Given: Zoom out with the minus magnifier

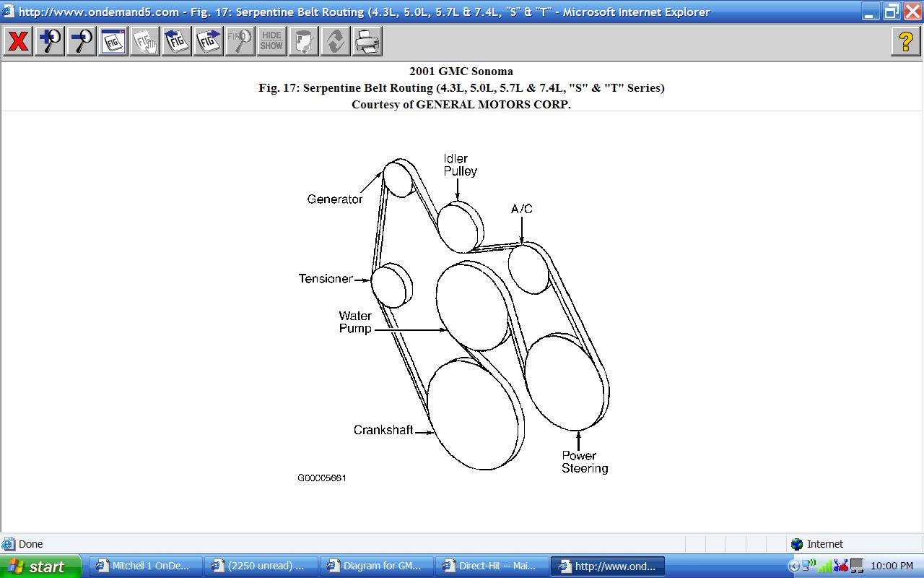Looking at the screenshot, I should (82, 41).
